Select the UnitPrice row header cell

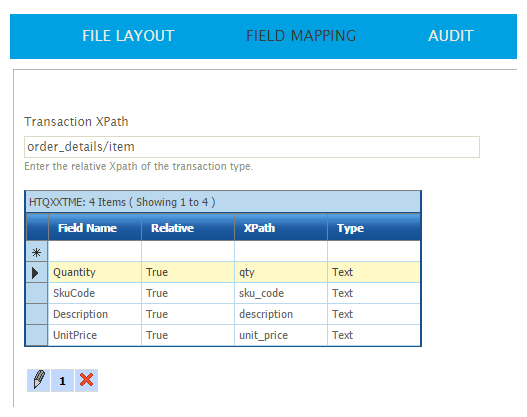click(37, 335)
